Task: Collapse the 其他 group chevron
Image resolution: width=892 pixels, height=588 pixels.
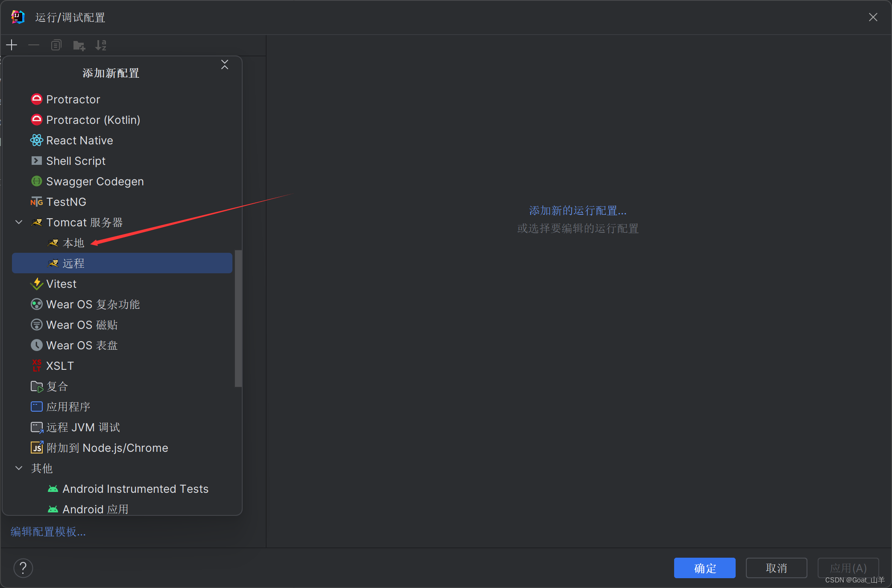Action: point(19,468)
